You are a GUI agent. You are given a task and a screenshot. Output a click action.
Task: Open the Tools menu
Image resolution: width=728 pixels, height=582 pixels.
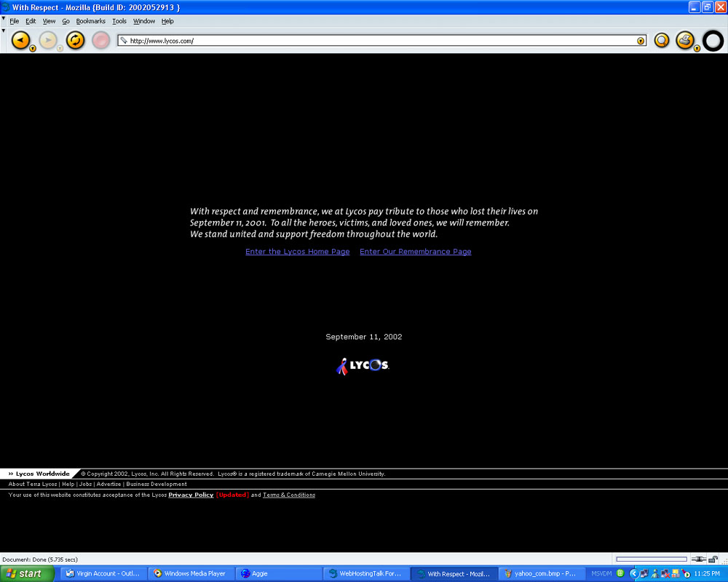pyautogui.click(x=119, y=21)
